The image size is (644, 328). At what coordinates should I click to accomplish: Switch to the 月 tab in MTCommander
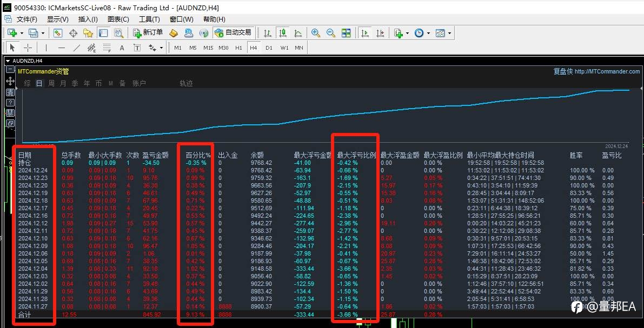63,83
